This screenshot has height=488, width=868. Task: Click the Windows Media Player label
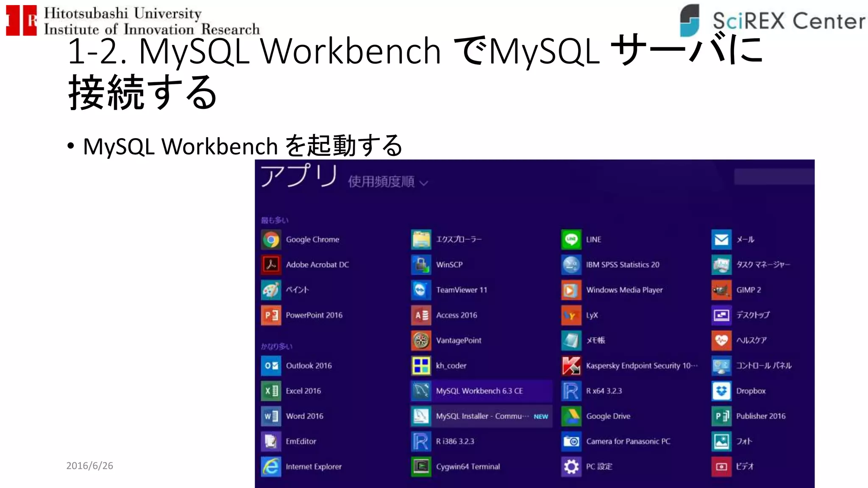tap(624, 290)
